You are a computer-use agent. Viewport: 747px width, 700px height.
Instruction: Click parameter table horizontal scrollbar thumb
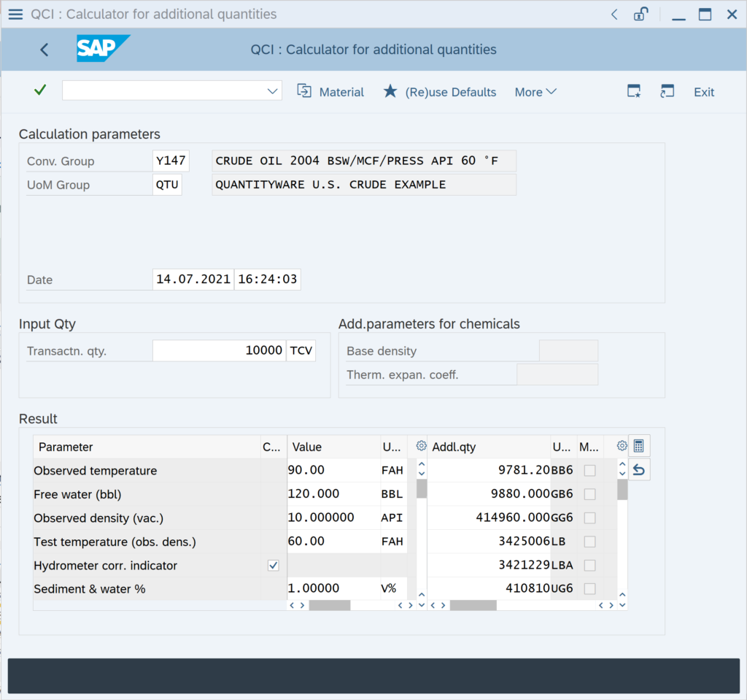point(330,605)
